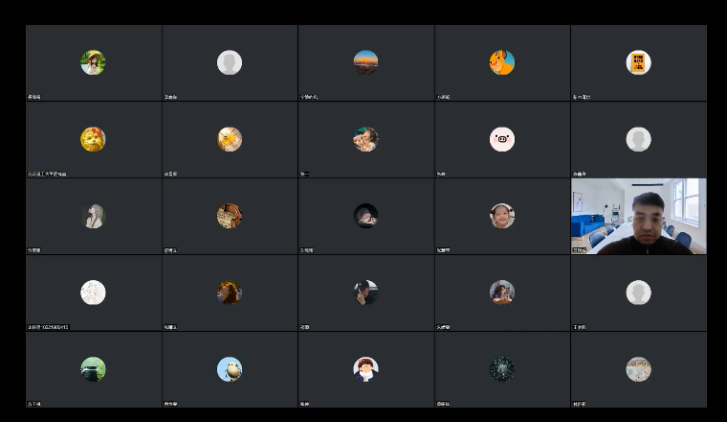727x422 pixels.
Task: Select the cartoon boy wearing mask avatar
Action: (366, 369)
